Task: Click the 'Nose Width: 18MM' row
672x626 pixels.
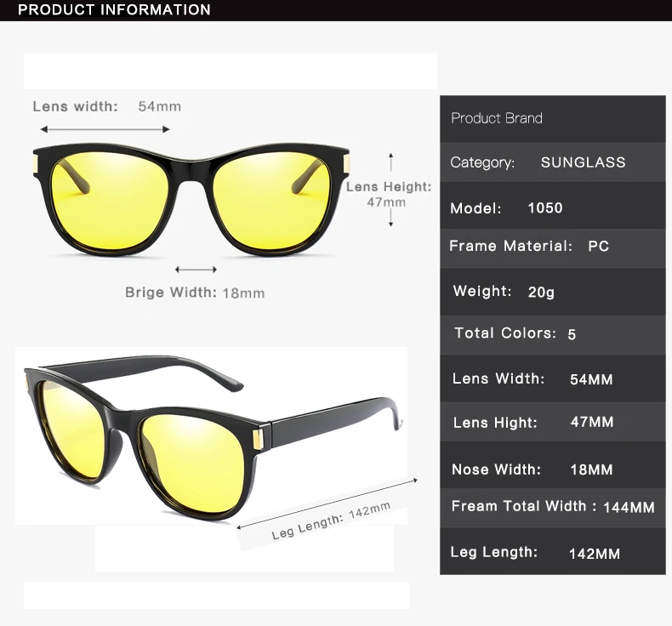Action: [x=552, y=465]
